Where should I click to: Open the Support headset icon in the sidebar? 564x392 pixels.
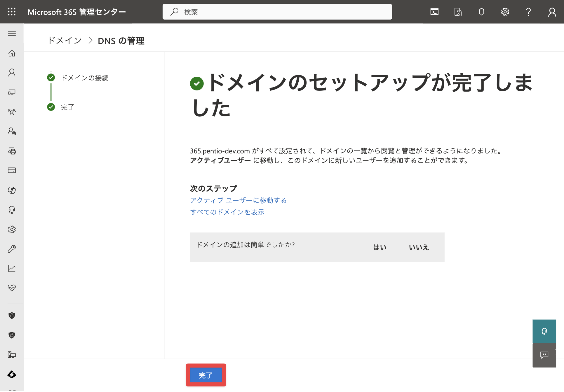click(x=12, y=210)
